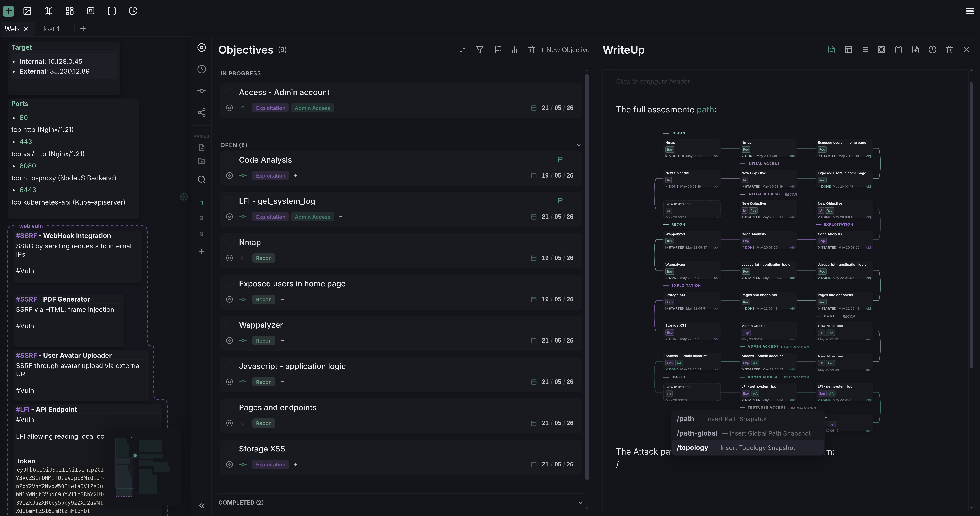The width and height of the screenshot is (980, 516).
Task: Click the sort icon in Objectives header
Action: (463, 50)
